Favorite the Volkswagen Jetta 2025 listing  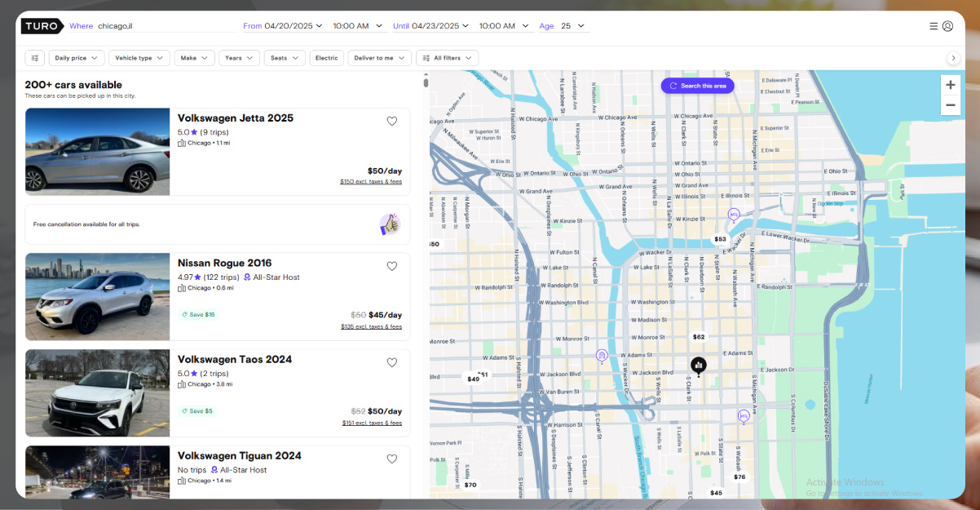(x=392, y=121)
